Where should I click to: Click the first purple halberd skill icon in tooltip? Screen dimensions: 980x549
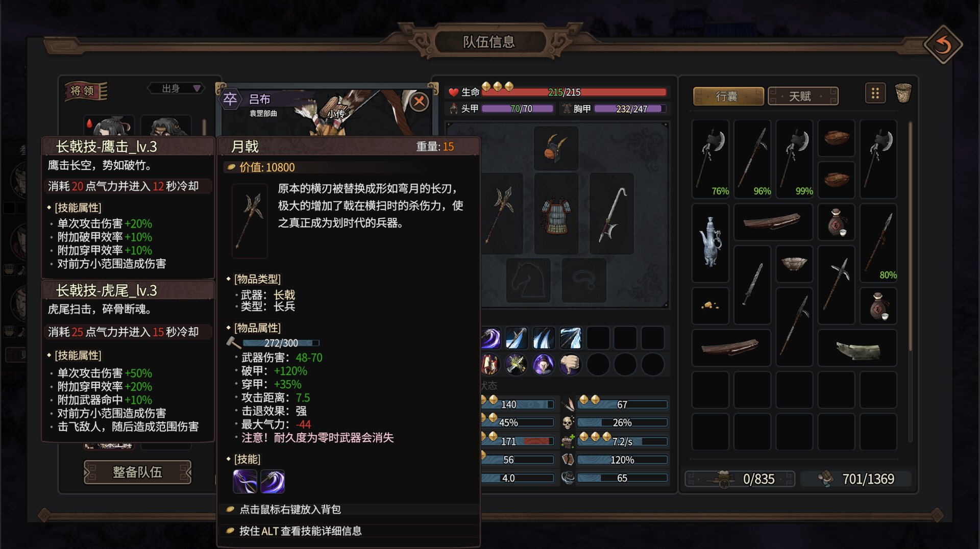pos(245,481)
